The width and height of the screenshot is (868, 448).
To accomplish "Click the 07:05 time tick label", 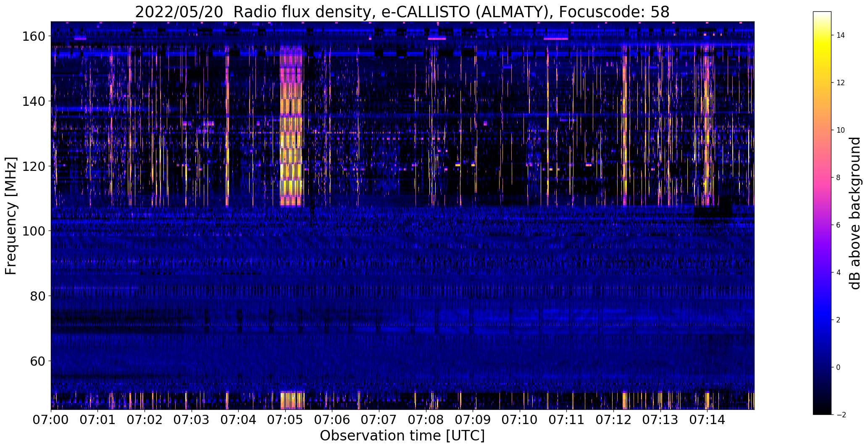I will click(285, 419).
